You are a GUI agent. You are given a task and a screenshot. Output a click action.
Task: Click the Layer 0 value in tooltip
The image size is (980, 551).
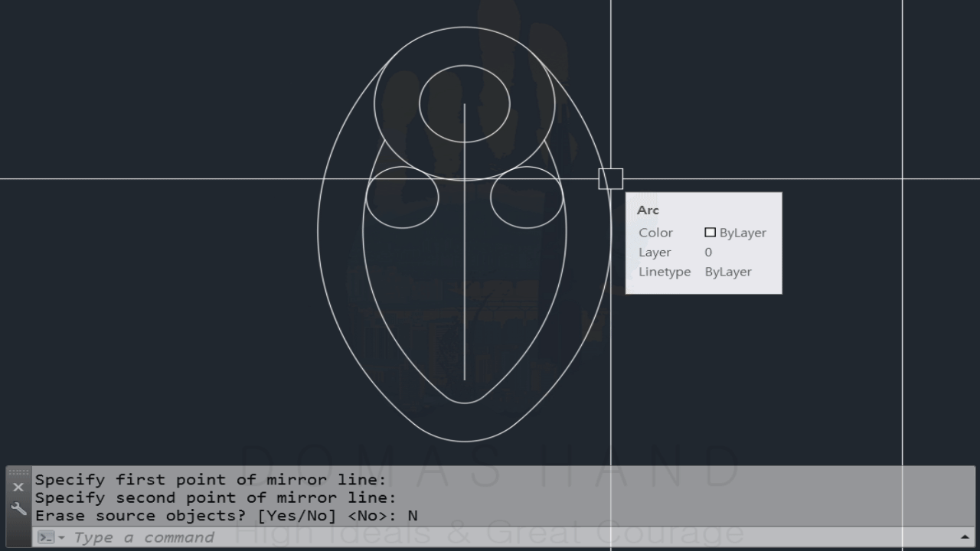pos(708,252)
